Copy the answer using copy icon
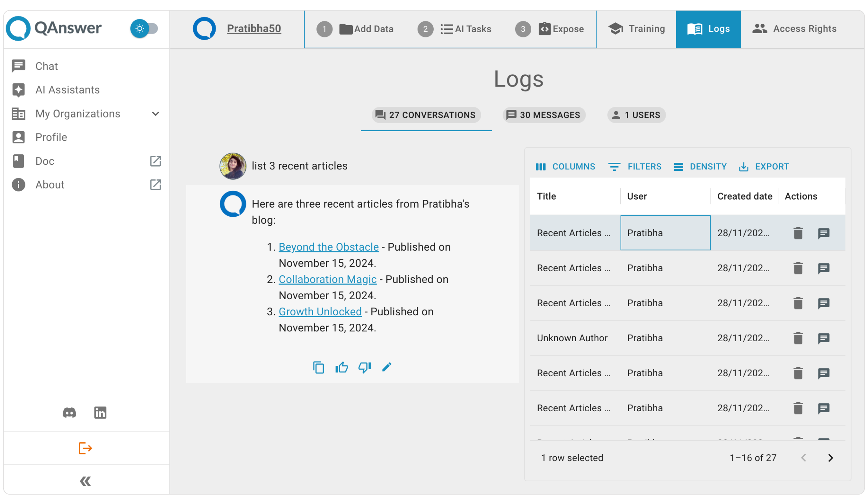The width and height of the screenshot is (868, 504). pos(318,367)
